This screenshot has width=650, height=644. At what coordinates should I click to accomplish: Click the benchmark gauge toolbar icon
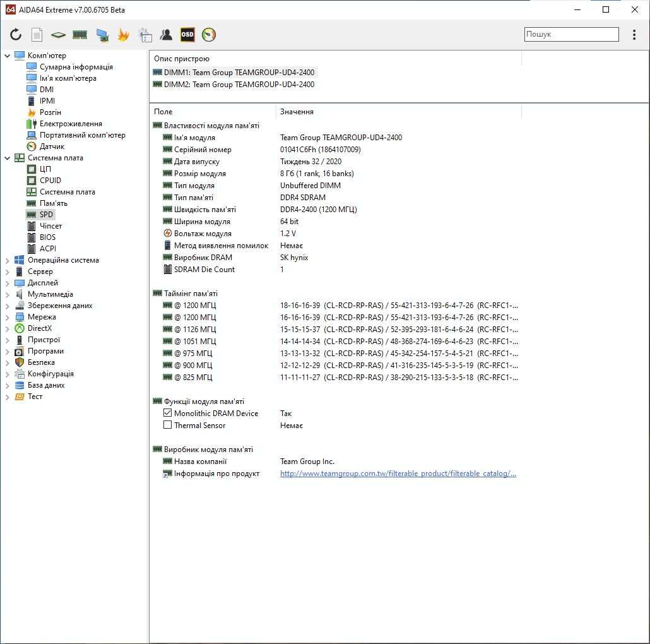(x=209, y=35)
